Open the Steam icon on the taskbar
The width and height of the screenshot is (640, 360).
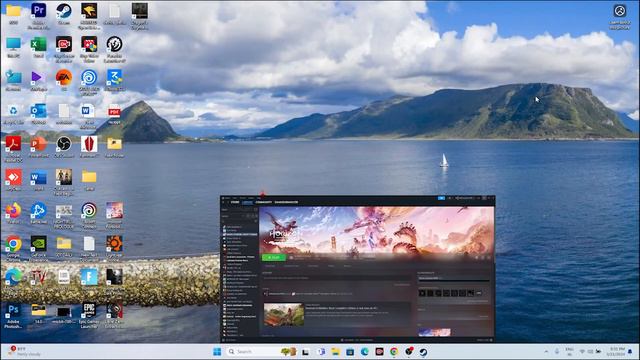(423, 352)
